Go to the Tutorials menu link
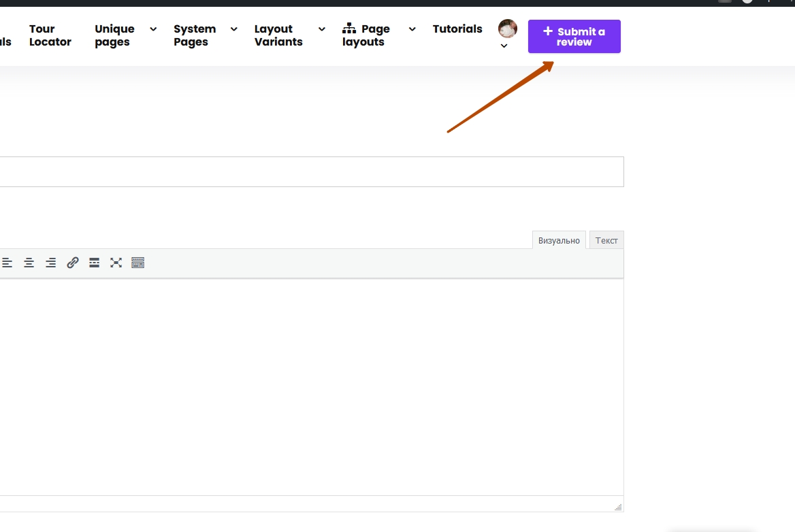The width and height of the screenshot is (795, 532). coord(457,29)
